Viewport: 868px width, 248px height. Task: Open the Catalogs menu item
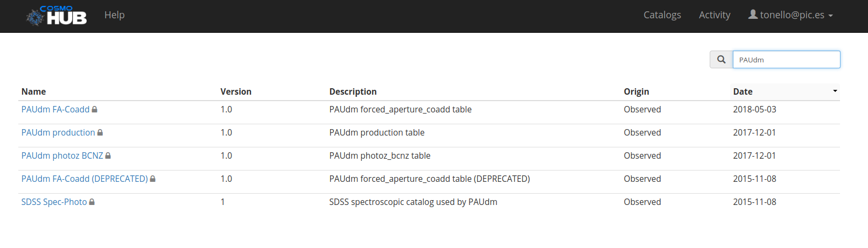pos(662,15)
